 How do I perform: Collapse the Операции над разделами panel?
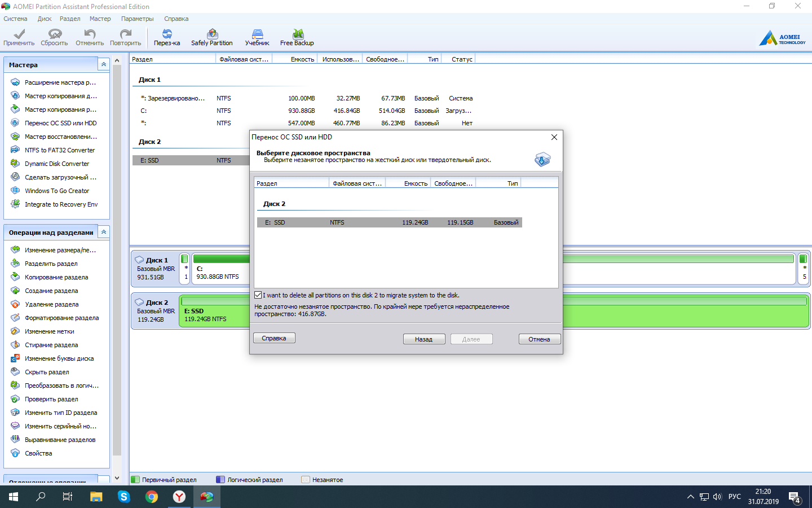pyautogui.click(x=104, y=232)
